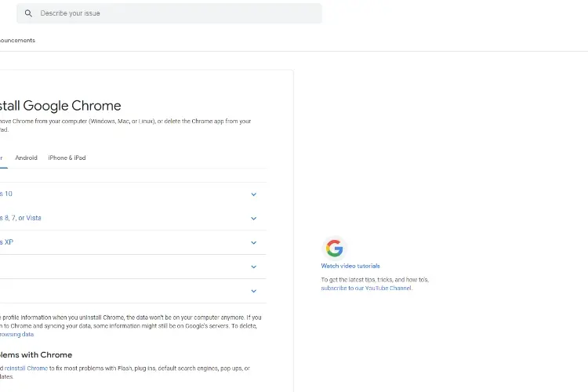This screenshot has width=588, height=392.
Task: Follow the reinstall Chrome link
Action: [x=26, y=368]
